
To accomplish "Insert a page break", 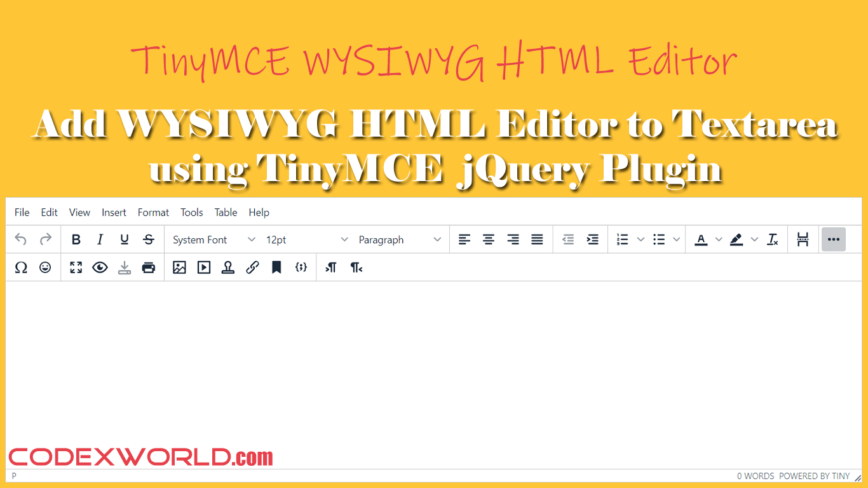I will coord(803,239).
